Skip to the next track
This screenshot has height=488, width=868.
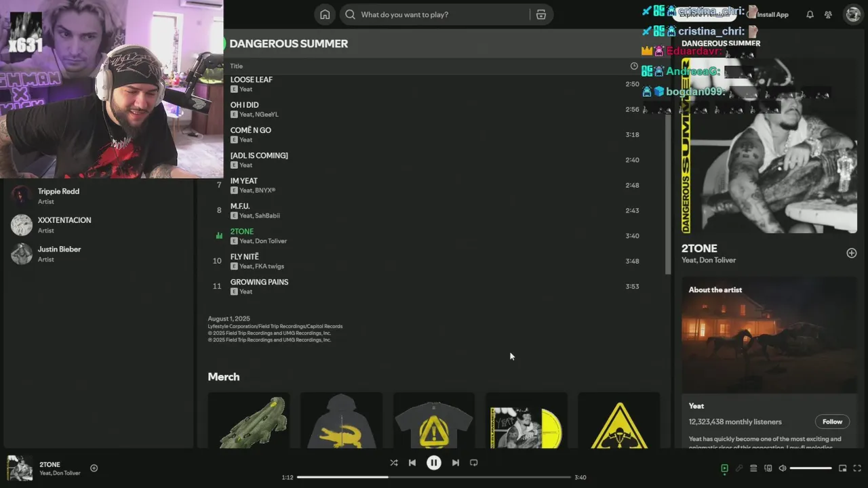[x=455, y=462]
